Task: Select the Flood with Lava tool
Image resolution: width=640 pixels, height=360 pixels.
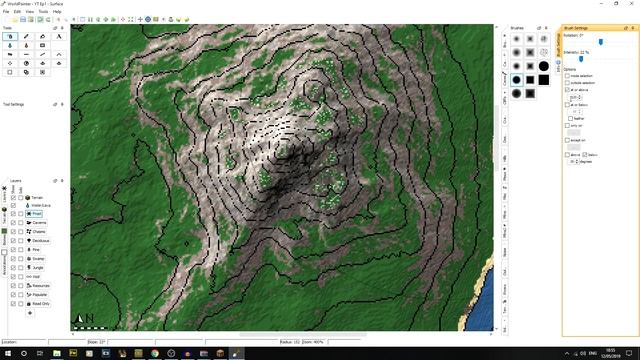Action: point(27,45)
